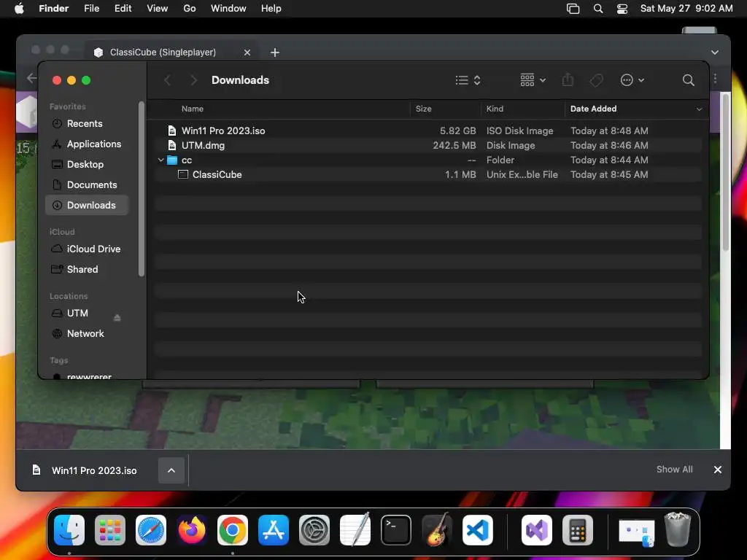Change list view style in toolbar

pos(468,80)
